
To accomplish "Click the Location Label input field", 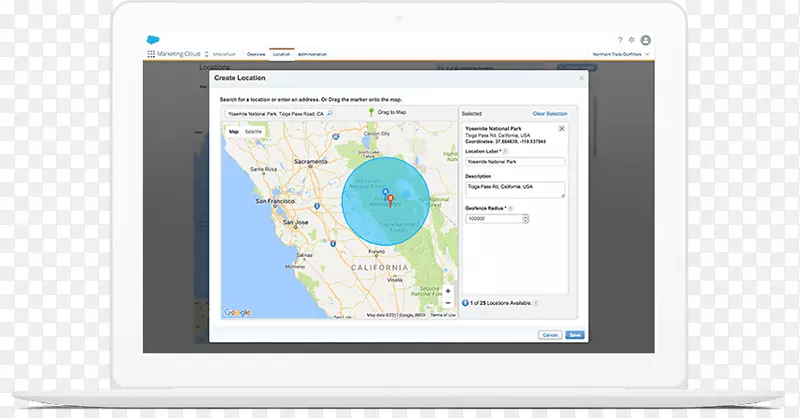I will point(515,161).
